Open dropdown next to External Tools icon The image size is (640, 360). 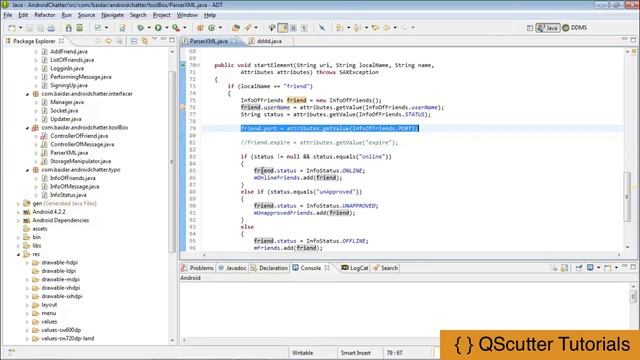pyautogui.click(x=184, y=28)
